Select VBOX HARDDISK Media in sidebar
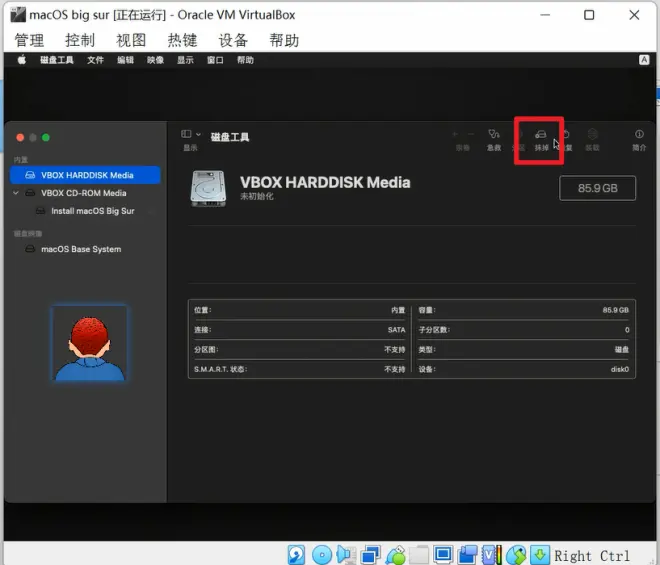The height and width of the screenshot is (565, 660). pos(85,175)
